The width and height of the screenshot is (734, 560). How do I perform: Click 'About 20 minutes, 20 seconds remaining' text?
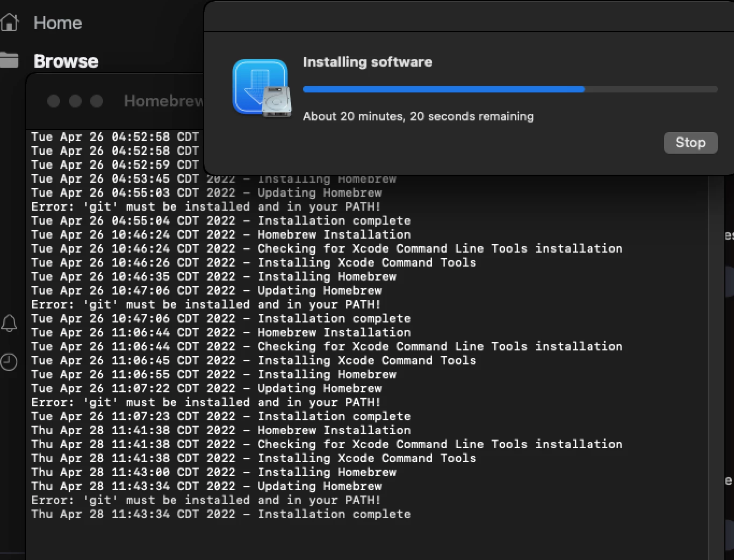click(x=419, y=116)
